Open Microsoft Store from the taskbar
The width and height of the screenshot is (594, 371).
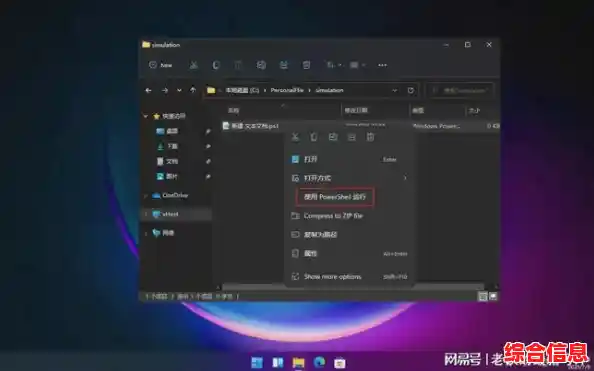tap(340, 362)
